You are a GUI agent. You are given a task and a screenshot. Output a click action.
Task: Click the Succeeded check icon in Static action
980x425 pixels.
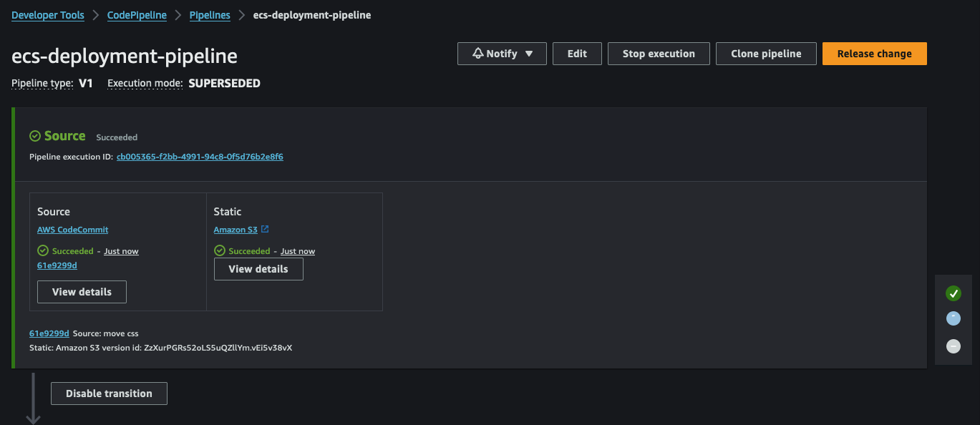(x=218, y=250)
